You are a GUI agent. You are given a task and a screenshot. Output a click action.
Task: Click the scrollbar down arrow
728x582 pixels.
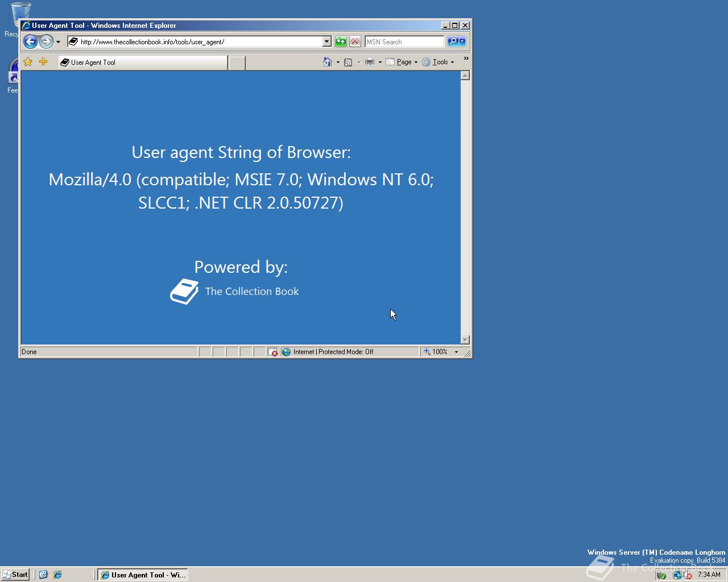click(x=465, y=340)
